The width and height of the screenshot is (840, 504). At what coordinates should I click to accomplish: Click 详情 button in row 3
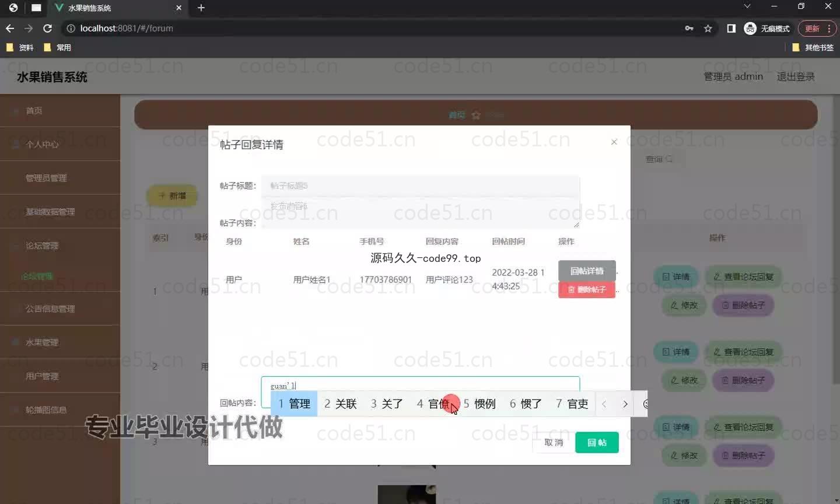(x=675, y=427)
